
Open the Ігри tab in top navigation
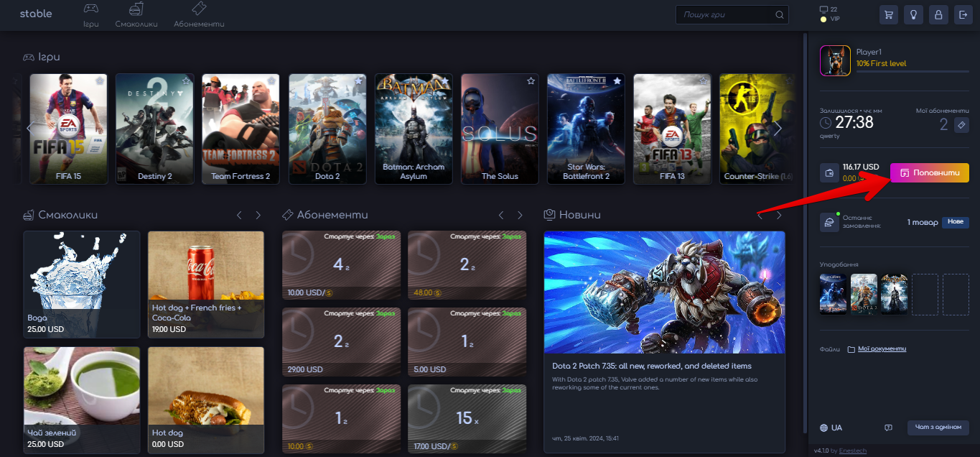pos(90,15)
